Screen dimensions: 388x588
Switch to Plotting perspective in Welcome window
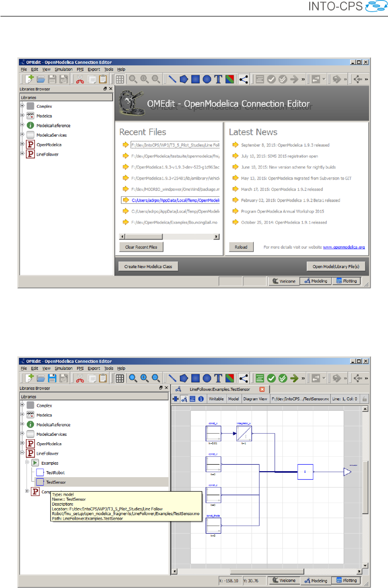[x=347, y=281]
